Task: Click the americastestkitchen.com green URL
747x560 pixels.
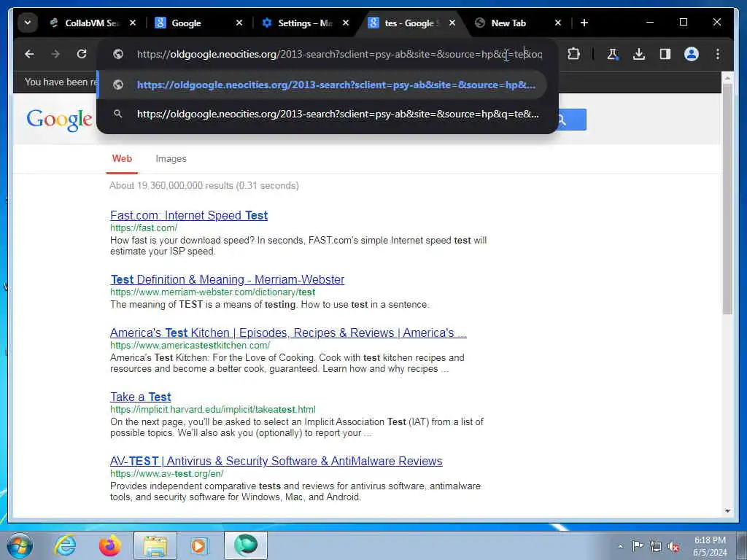Action: 190,345
